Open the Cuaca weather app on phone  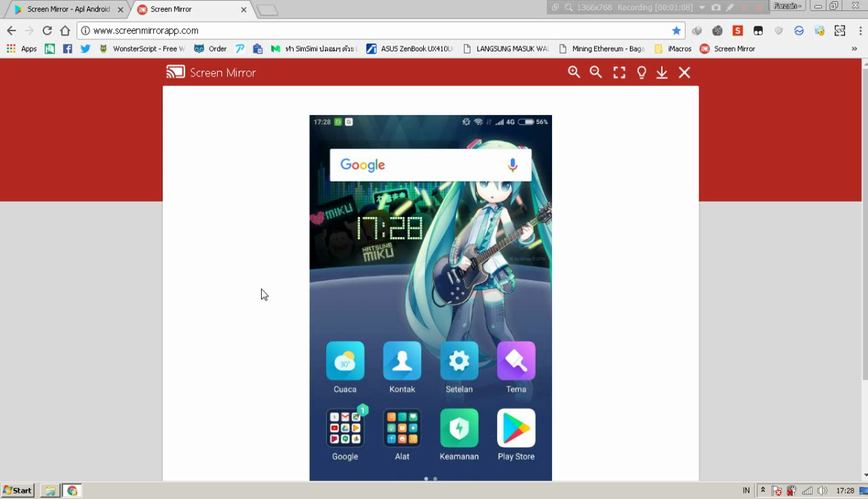345,367
